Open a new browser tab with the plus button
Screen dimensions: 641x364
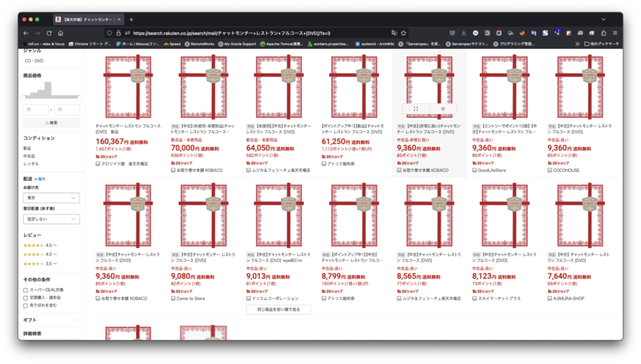click(x=131, y=19)
